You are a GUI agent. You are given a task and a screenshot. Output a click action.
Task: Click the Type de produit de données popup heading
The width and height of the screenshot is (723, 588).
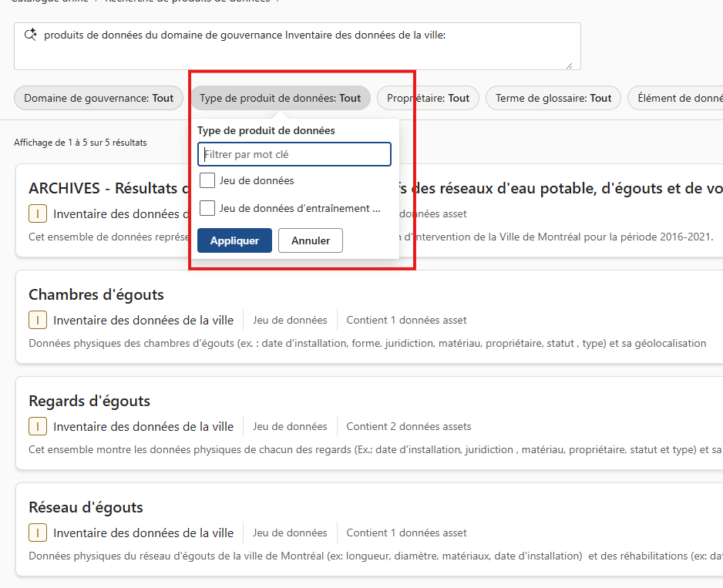pos(266,130)
